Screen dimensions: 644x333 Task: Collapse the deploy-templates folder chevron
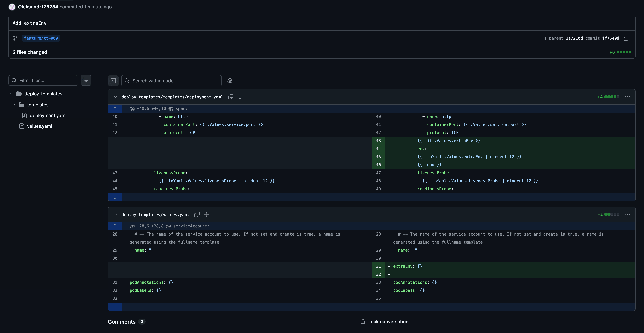point(11,94)
